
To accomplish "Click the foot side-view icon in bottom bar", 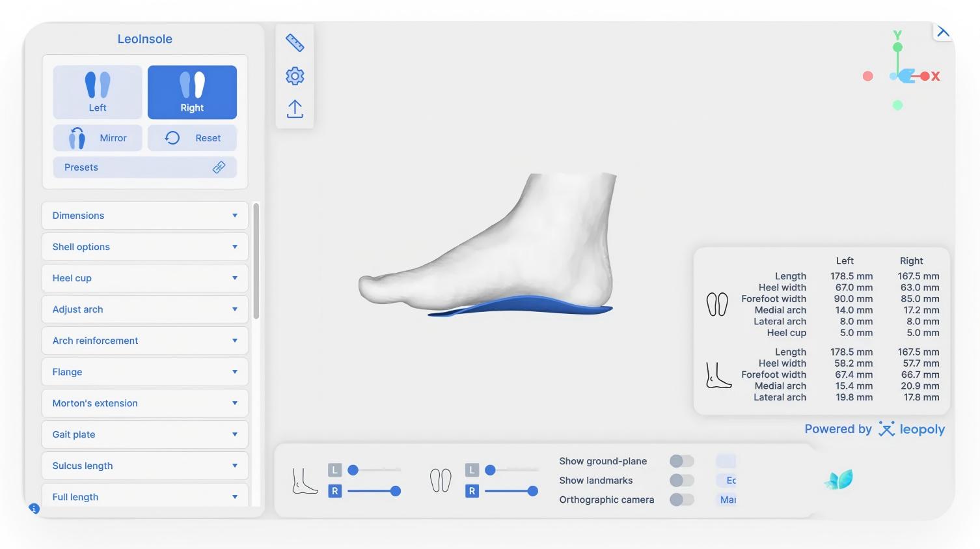I will point(305,481).
